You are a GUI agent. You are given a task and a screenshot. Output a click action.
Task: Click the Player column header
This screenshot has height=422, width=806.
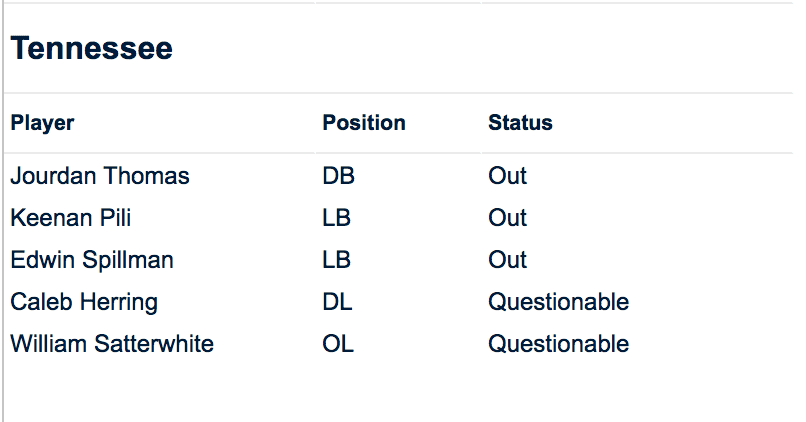tap(42, 123)
